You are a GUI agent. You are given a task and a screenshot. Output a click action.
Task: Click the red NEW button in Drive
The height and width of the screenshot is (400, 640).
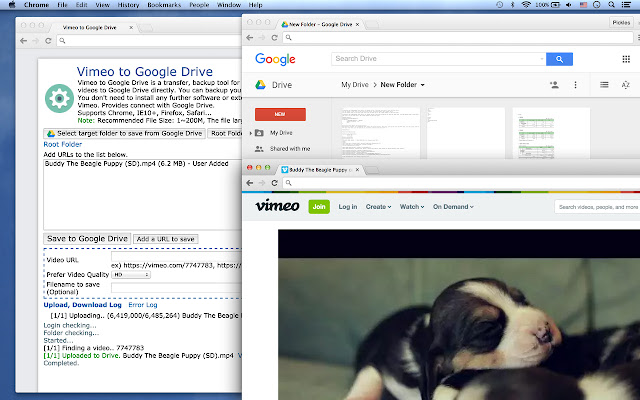tap(280, 114)
